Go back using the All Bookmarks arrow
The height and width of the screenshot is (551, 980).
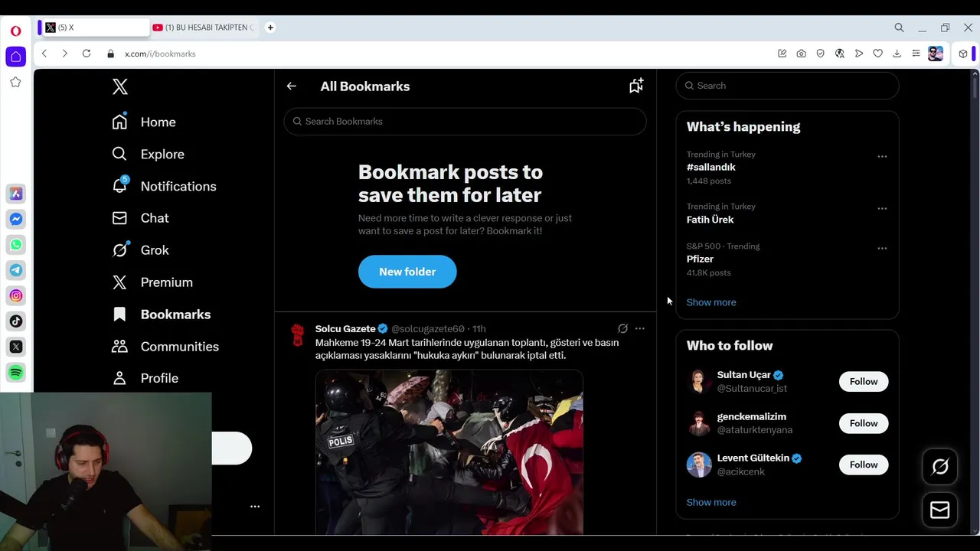pos(291,86)
